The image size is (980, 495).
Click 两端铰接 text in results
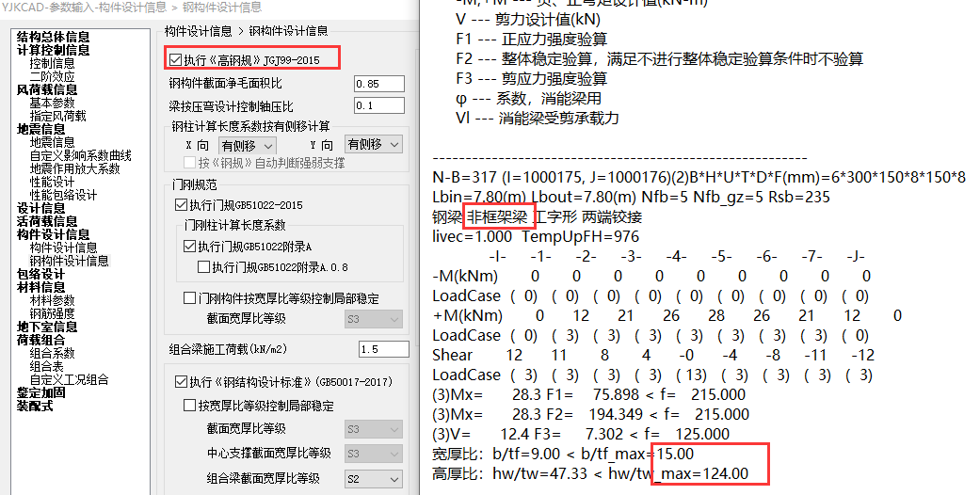point(612,216)
